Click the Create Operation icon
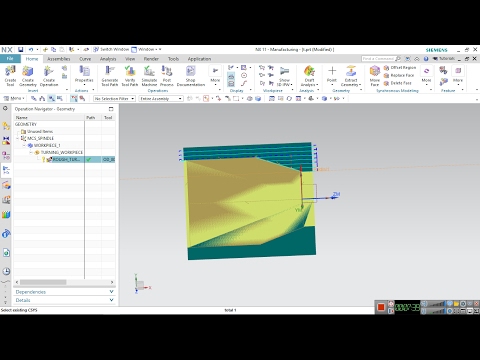Viewport: 480px width, 360px height. click(x=49, y=75)
